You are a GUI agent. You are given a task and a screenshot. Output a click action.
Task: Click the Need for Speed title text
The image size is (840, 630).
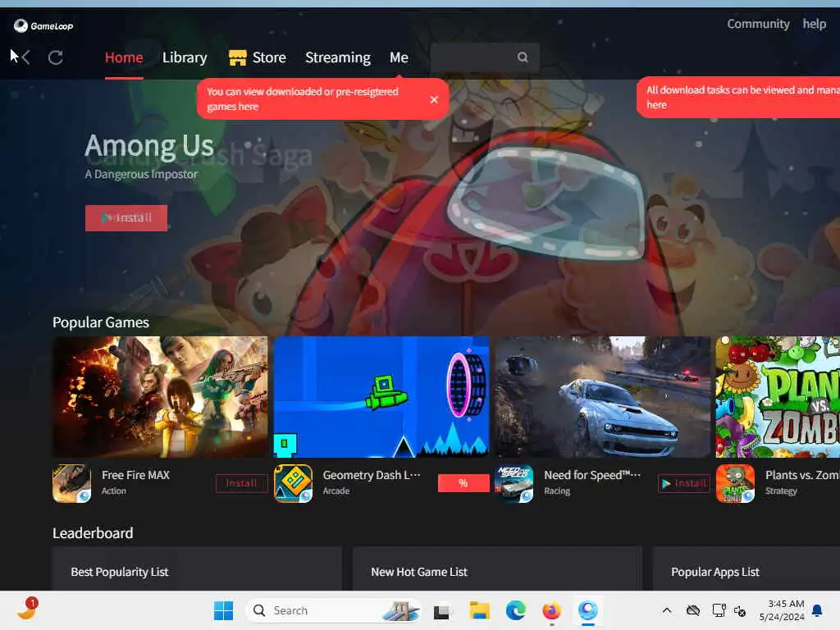click(x=592, y=475)
